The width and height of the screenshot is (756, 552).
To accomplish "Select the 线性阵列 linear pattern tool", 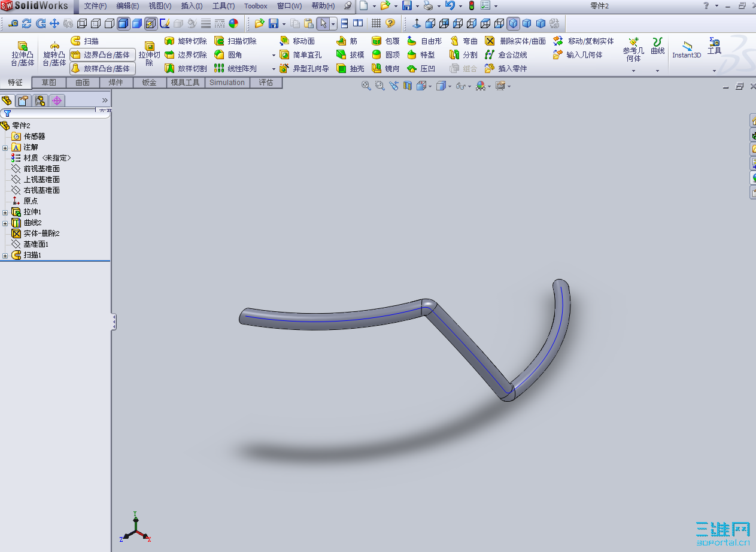I will (236, 68).
